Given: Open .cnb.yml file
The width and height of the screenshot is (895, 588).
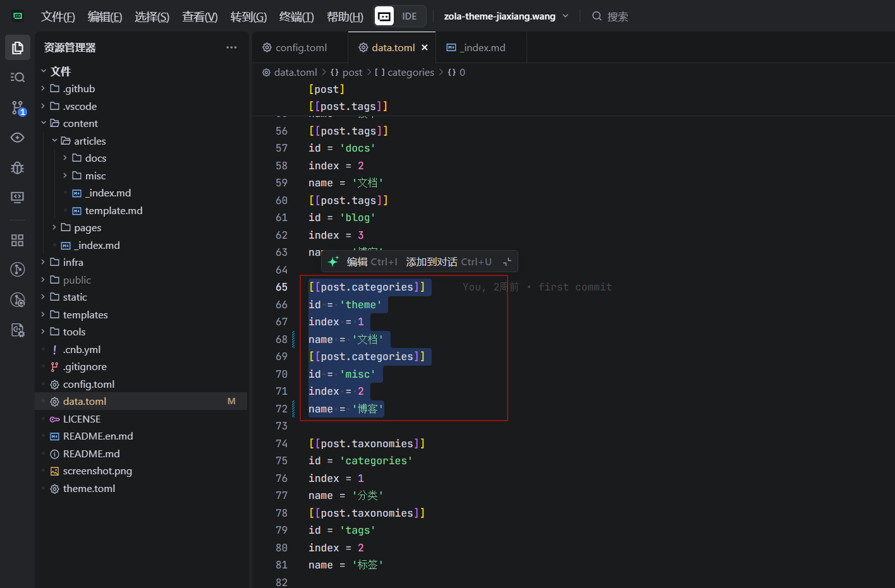Looking at the screenshot, I should point(141,349).
